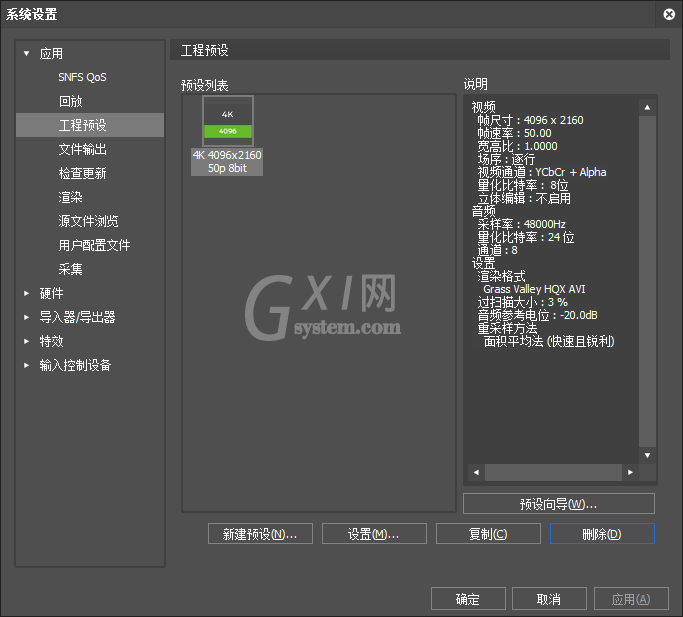Click the 面积平均法 (快速且锐利) line
Screen dimensions: 683x617
[549, 341]
